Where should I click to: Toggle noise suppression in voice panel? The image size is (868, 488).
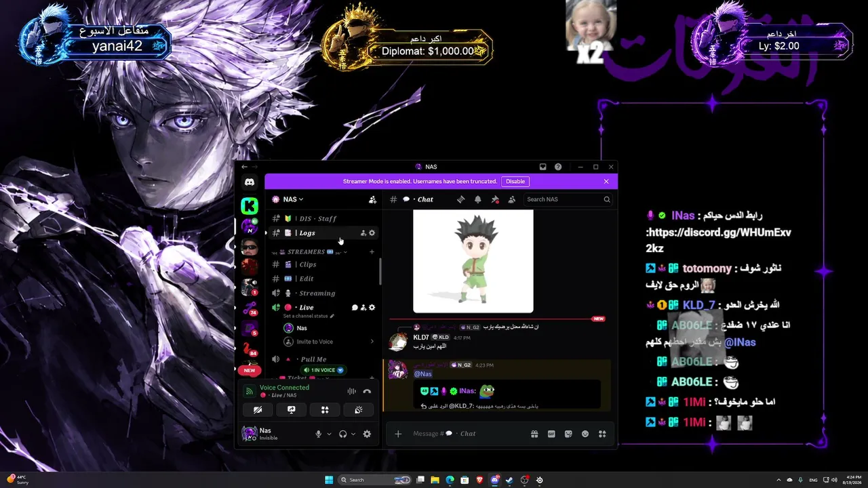[352, 391]
